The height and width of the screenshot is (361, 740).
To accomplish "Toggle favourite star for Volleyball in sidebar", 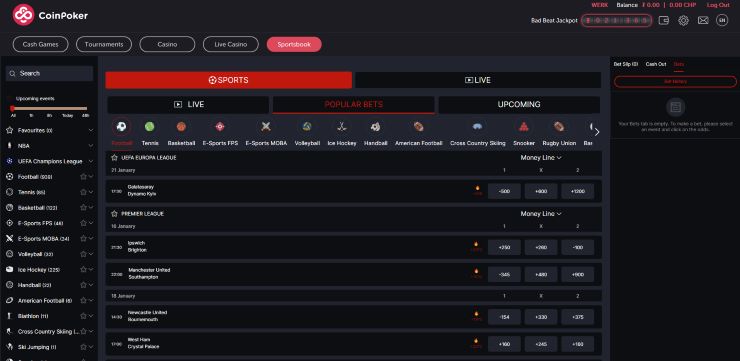I will click(84, 254).
